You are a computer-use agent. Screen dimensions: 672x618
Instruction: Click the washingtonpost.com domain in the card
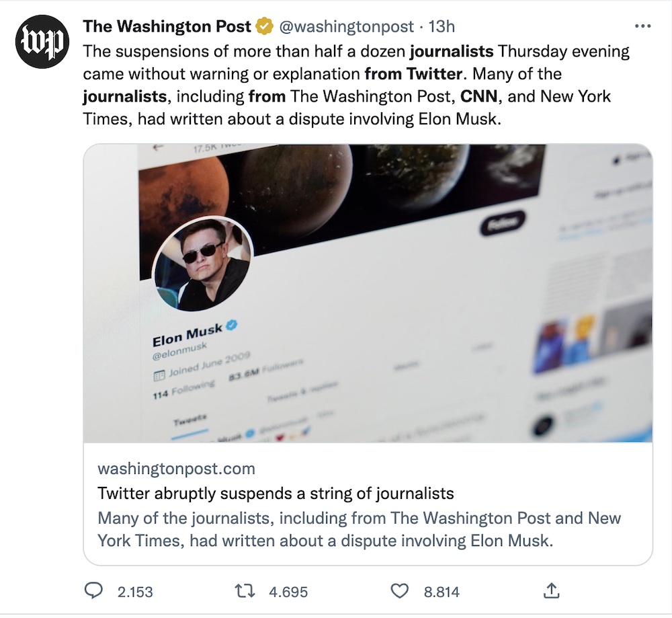176,468
